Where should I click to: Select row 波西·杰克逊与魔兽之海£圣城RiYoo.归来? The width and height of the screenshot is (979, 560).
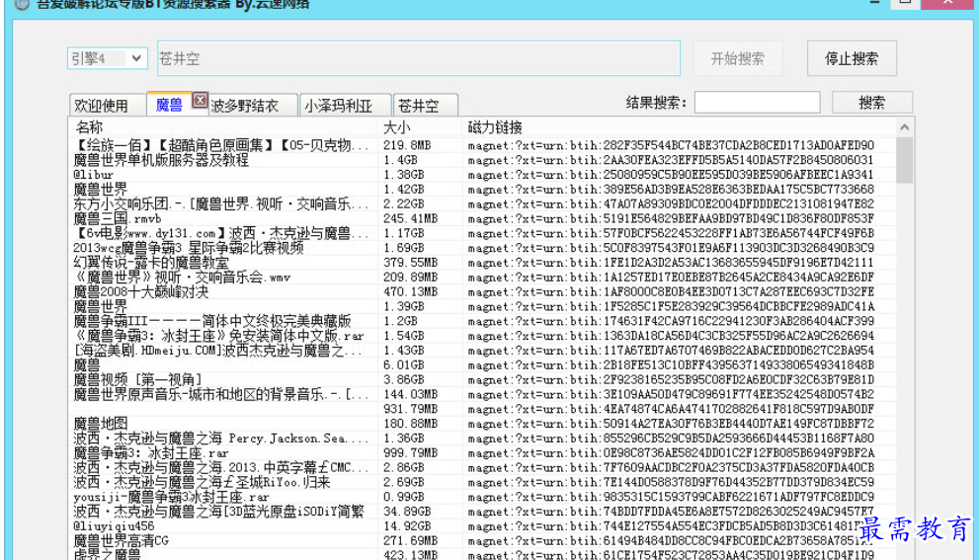pyautogui.click(x=481, y=483)
